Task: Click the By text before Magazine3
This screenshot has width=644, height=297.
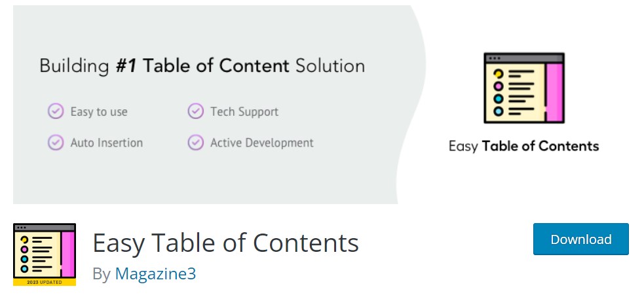Action: 102,274
